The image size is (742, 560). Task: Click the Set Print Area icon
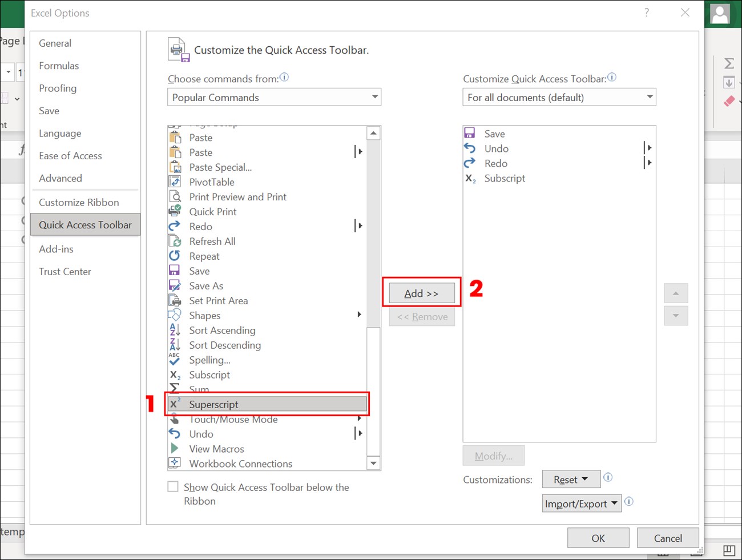(175, 301)
